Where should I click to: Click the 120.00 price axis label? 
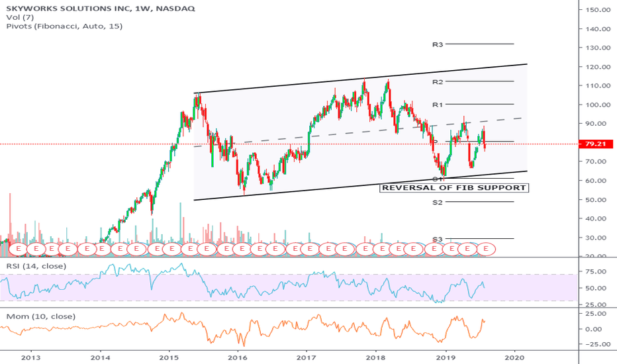click(x=598, y=67)
